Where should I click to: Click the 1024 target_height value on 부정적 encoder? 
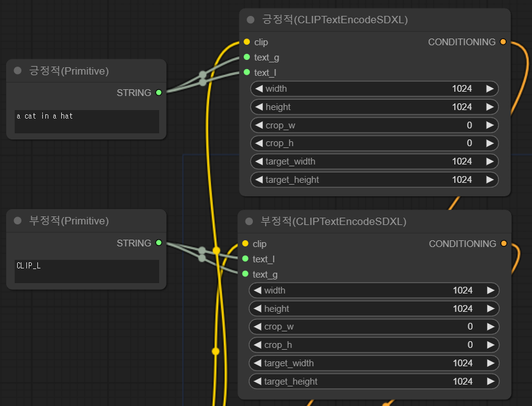[463, 382]
